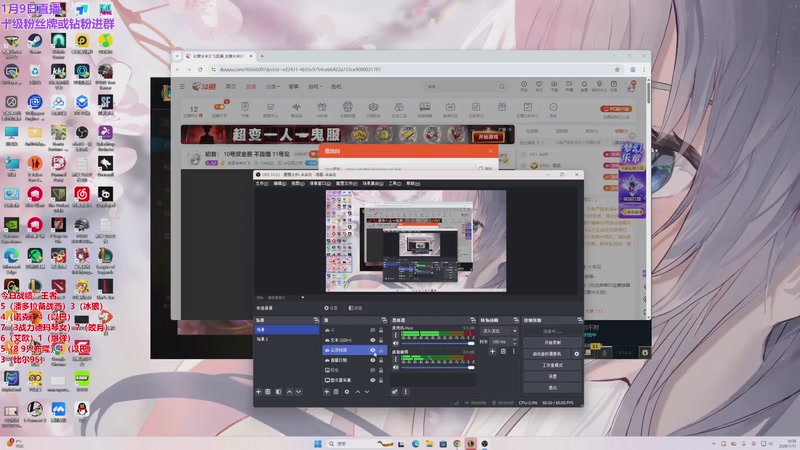Open Douyu notifications bell icon

pos(584,84)
